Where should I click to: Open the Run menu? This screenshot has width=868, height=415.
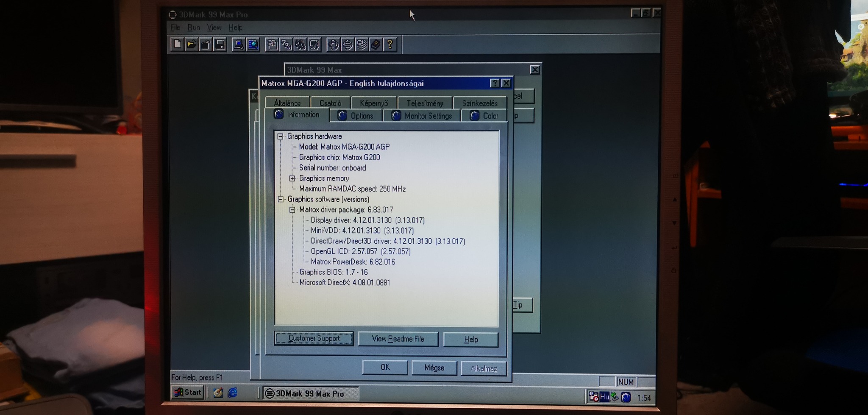[x=194, y=28]
